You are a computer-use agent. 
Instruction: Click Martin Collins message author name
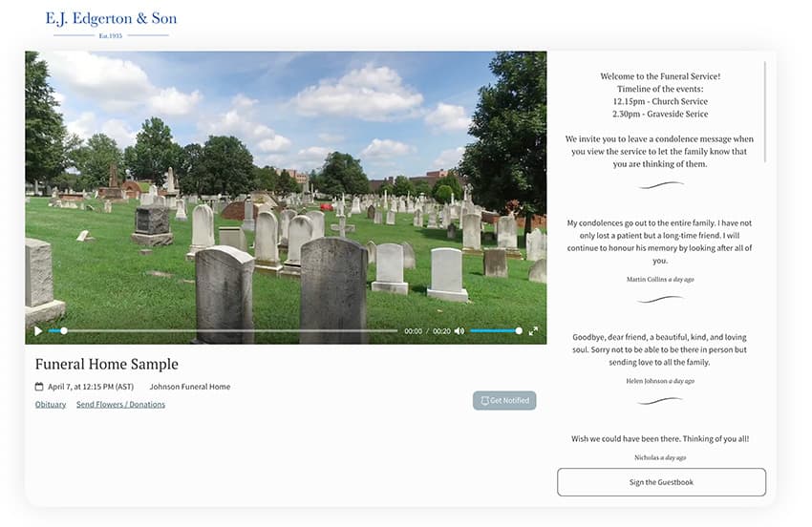point(647,279)
